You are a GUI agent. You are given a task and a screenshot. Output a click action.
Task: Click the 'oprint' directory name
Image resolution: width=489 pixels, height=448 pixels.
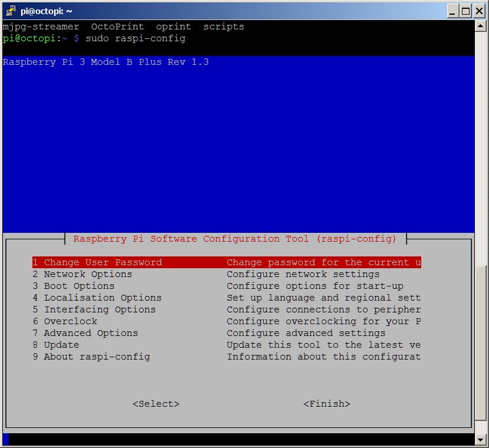[173, 27]
